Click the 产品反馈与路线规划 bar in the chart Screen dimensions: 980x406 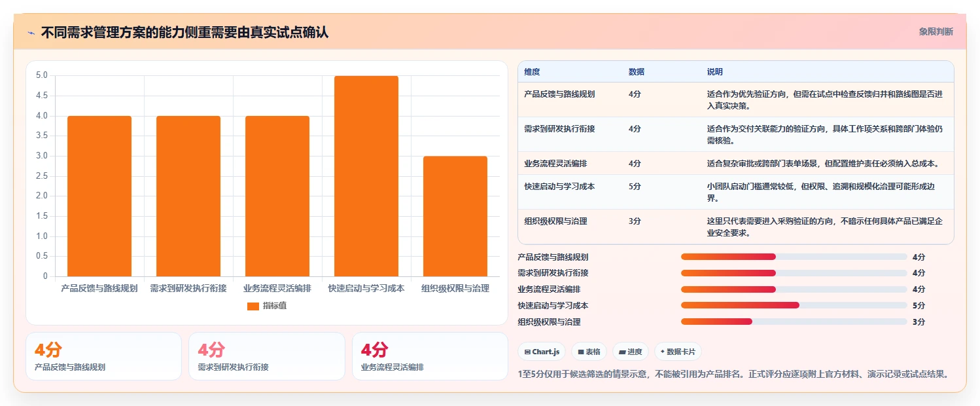(99, 196)
